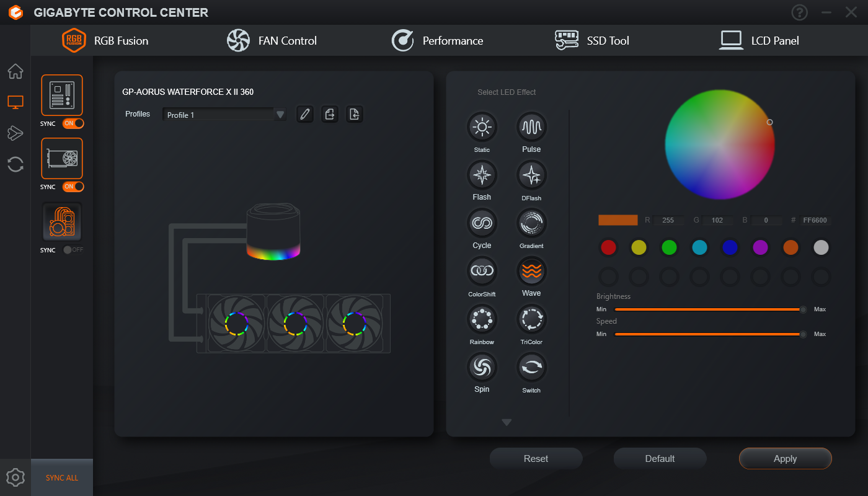Select the red preset color swatch
The width and height of the screenshot is (868, 496).
pos(608,248)
